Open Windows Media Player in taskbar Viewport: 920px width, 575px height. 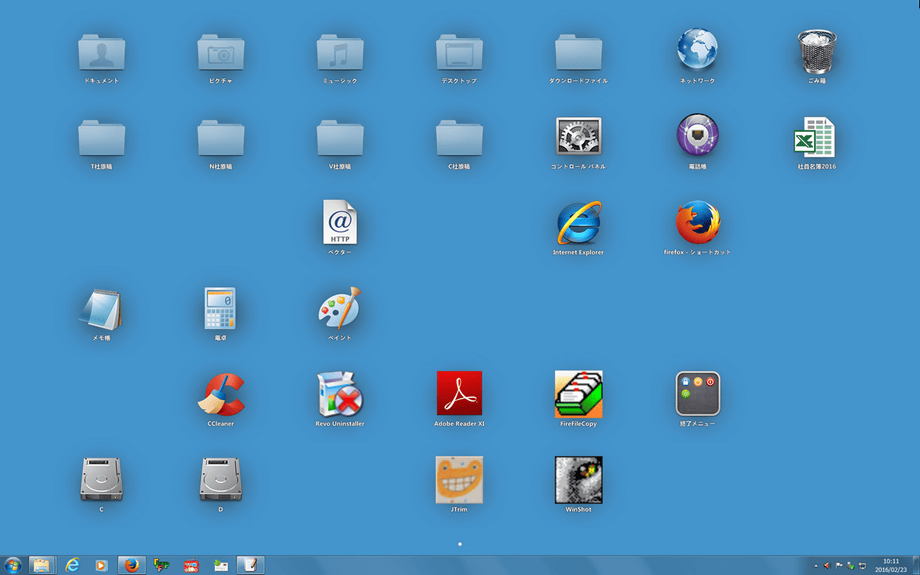click(x=102, y=565)
